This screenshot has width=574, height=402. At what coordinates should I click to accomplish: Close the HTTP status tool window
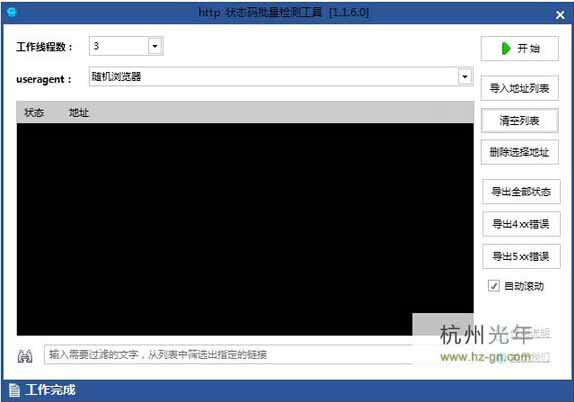tap(560, 15)
